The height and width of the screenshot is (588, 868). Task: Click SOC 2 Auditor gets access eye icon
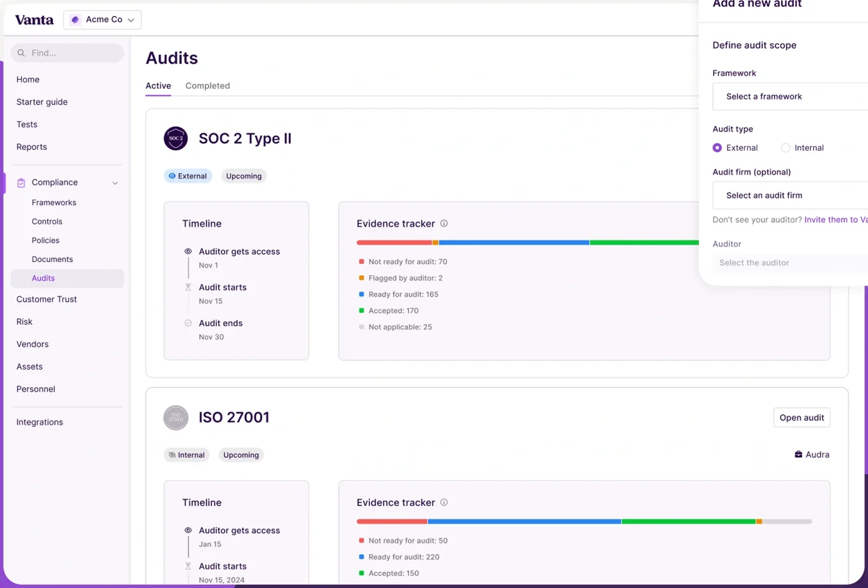[188, 252]
